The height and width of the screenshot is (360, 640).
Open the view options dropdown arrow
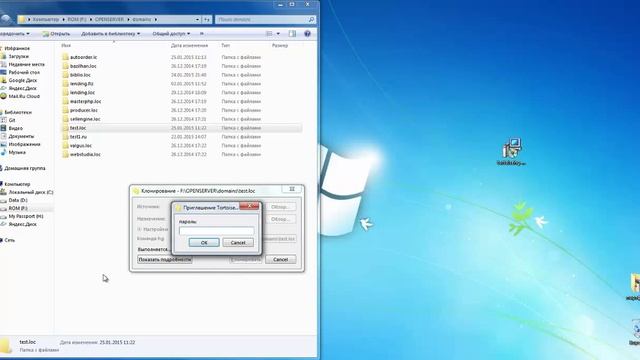[278, 34]
